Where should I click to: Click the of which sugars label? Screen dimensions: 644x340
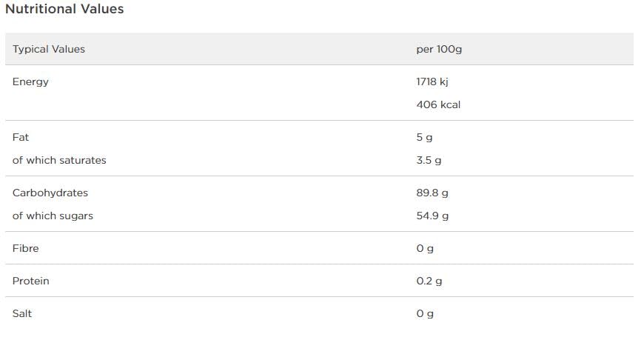[53, 216]
